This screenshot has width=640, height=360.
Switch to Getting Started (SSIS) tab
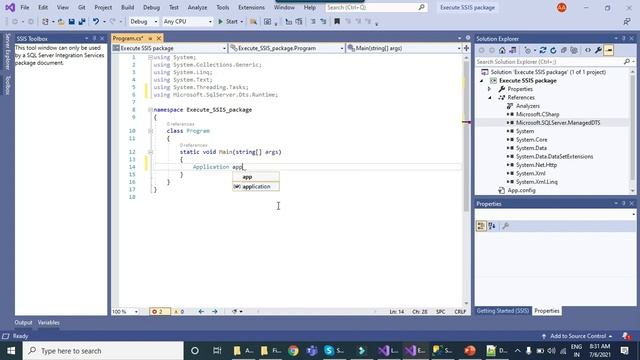(x=503, y=311)
